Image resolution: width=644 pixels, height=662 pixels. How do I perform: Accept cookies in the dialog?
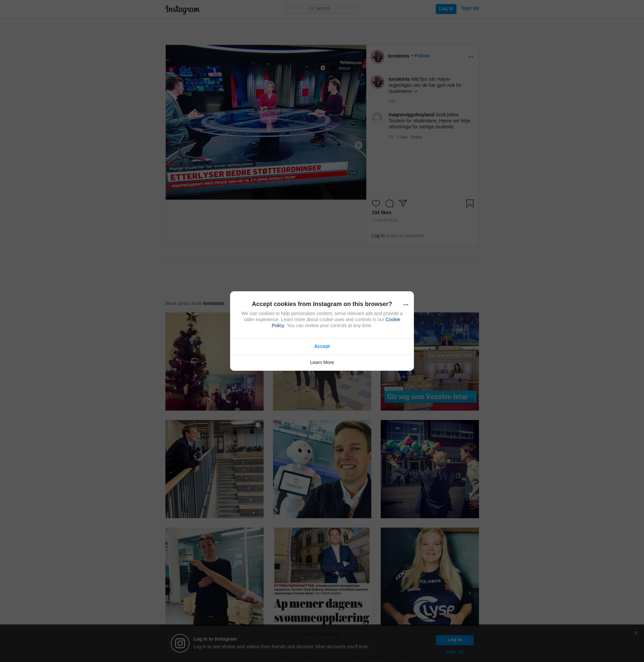coord(322,346)
